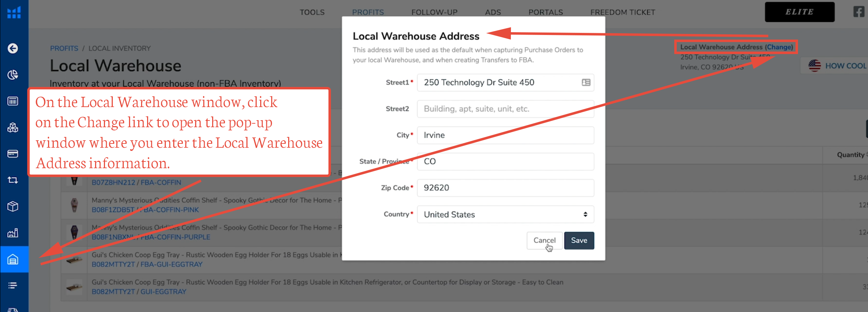Open the pie chart dashboard icon
868x312 pixels.
tap(13, 75)
